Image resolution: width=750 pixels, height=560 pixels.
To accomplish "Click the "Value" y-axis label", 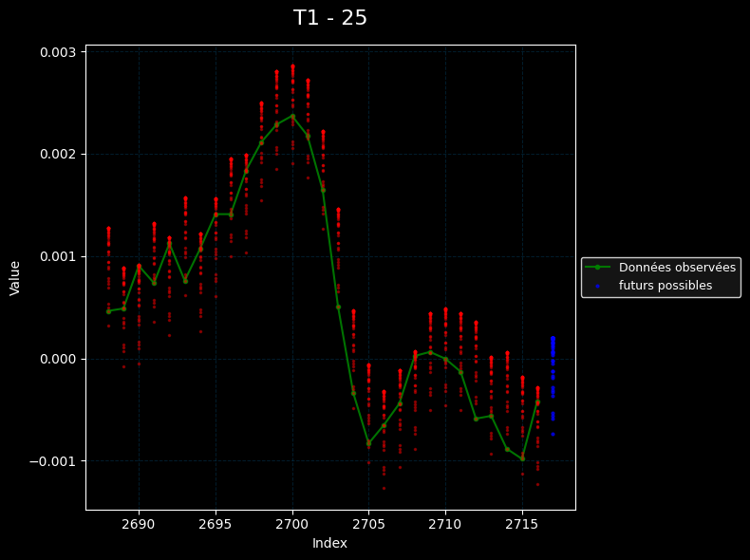I will point(15,277).
